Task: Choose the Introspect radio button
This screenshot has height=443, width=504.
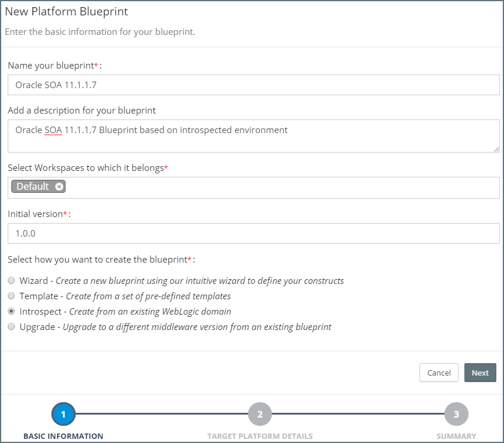Action: [x=11, y=311]
